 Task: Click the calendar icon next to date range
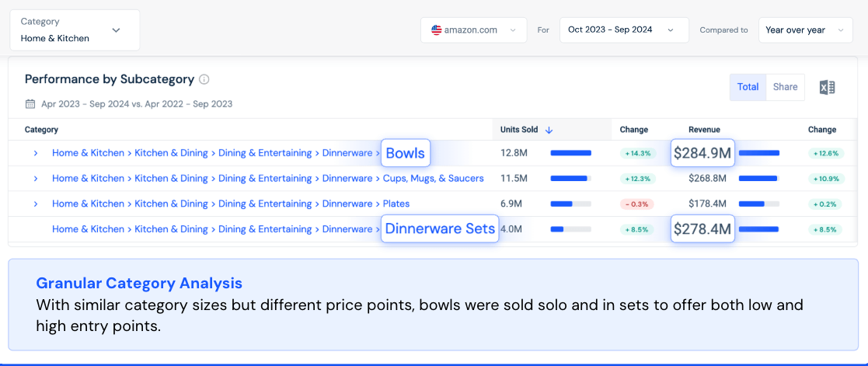[x=30, y=104]
